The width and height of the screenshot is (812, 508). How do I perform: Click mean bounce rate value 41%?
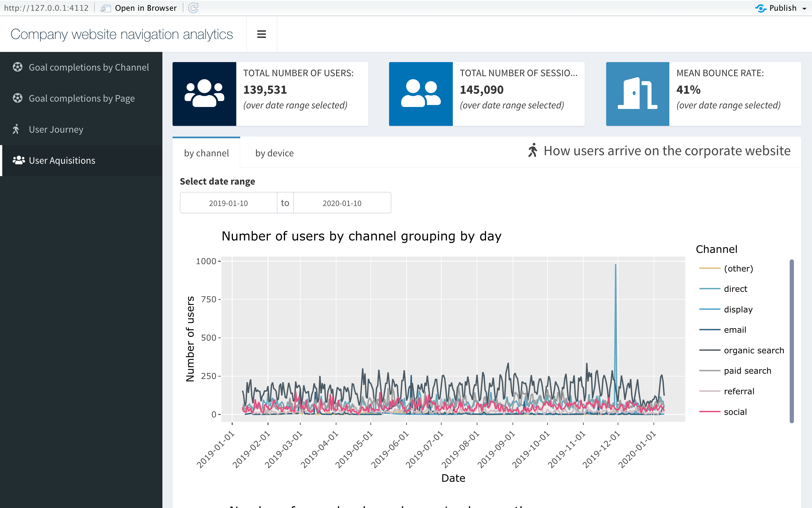pyautogui.click(x=688, y=90)
